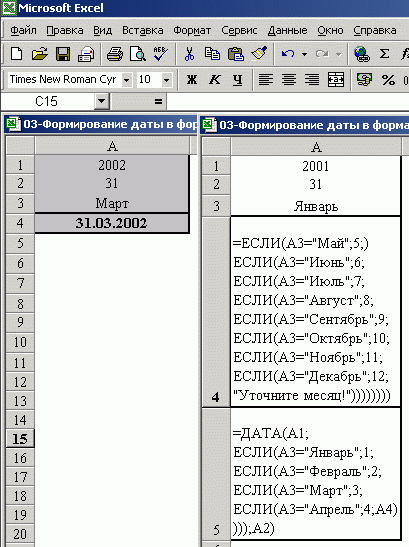Select formula cell starting with ЕСЛИ(A3="Май"
Image resolution: width=409 pixels, height=547 pixels.
[315, 312]
